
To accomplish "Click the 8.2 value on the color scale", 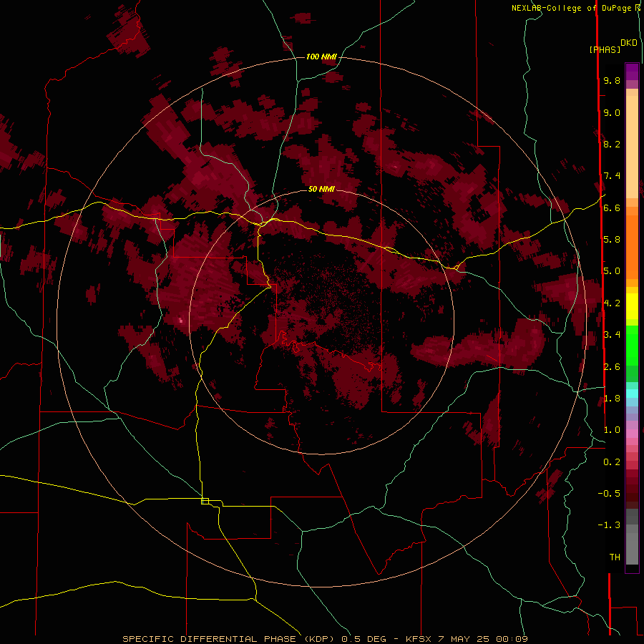I will click(x=612, y=144).
